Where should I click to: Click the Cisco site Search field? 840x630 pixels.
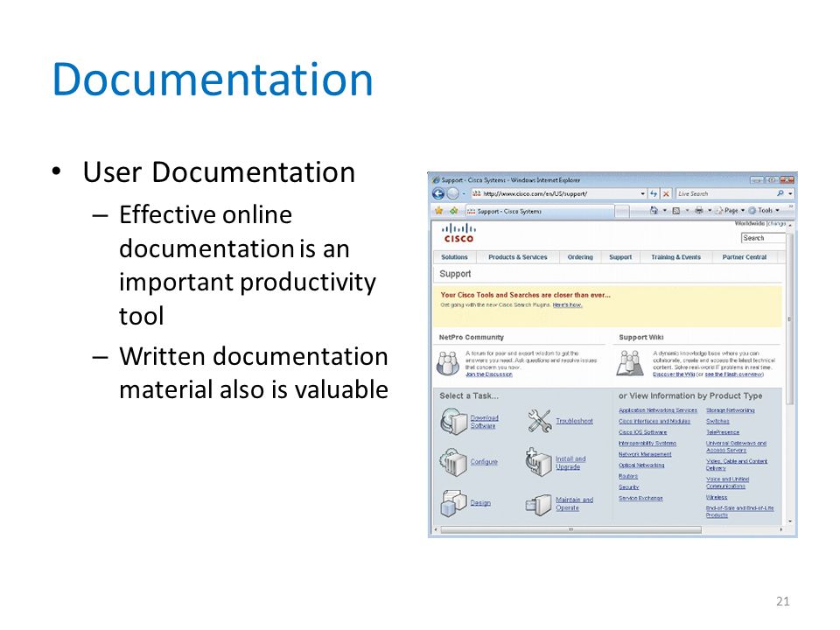point(763,238)
